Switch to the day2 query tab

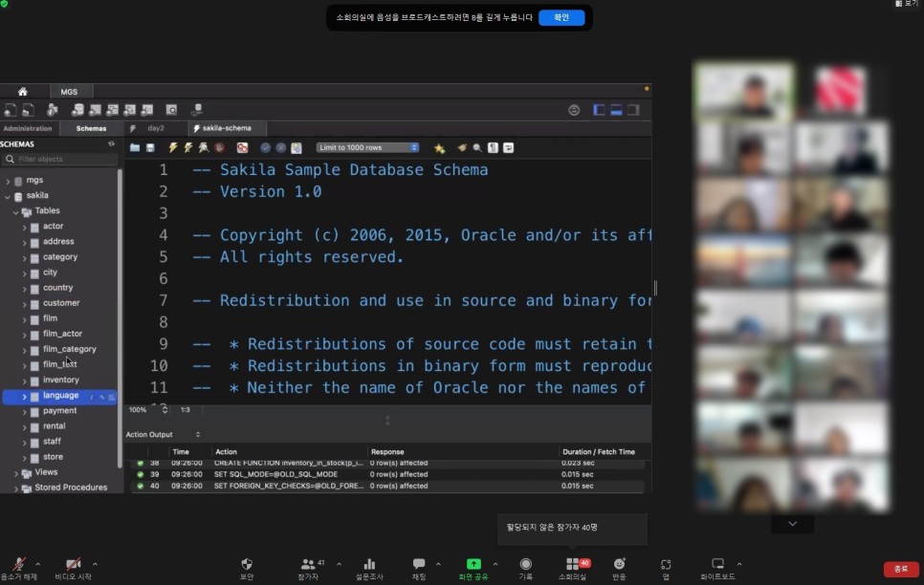(x=155, y=128)
